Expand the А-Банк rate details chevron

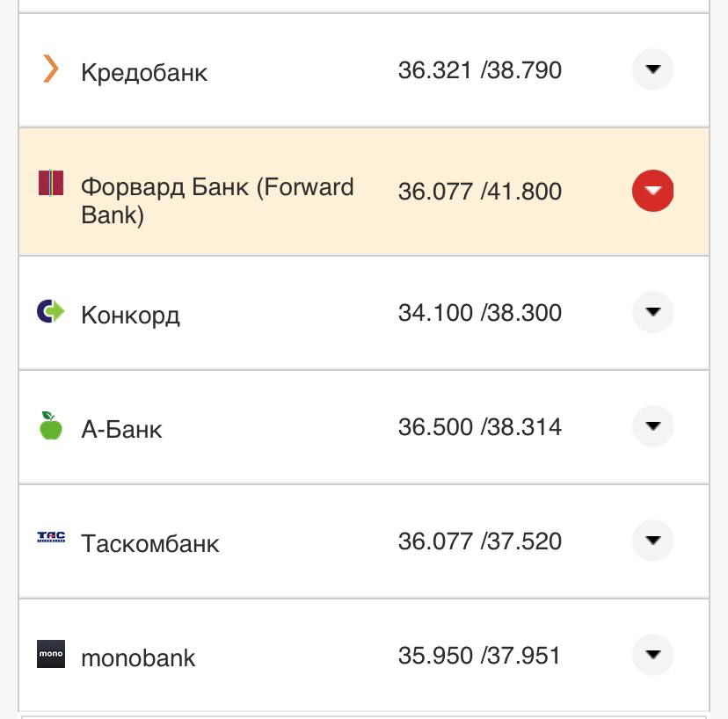click(x=652, y=427)
